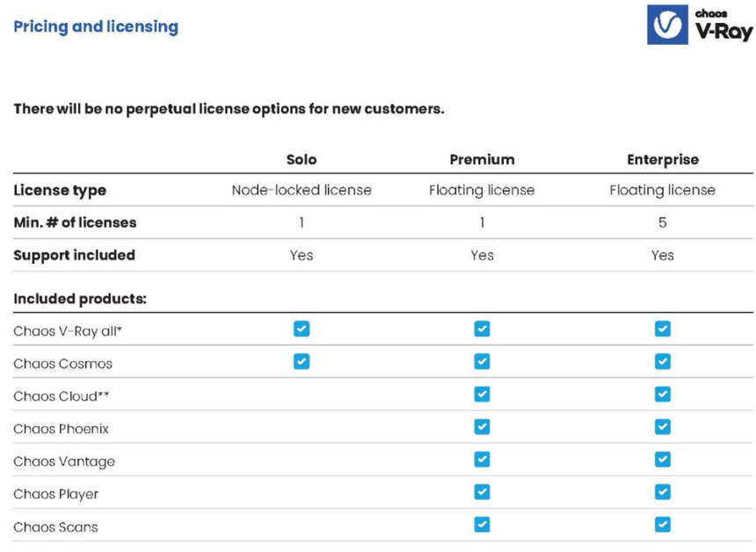This screenshot has height=552, width=756.
Task: Click the 'Support included' row label
Action: pyautogui.click(x=74, y=256)
